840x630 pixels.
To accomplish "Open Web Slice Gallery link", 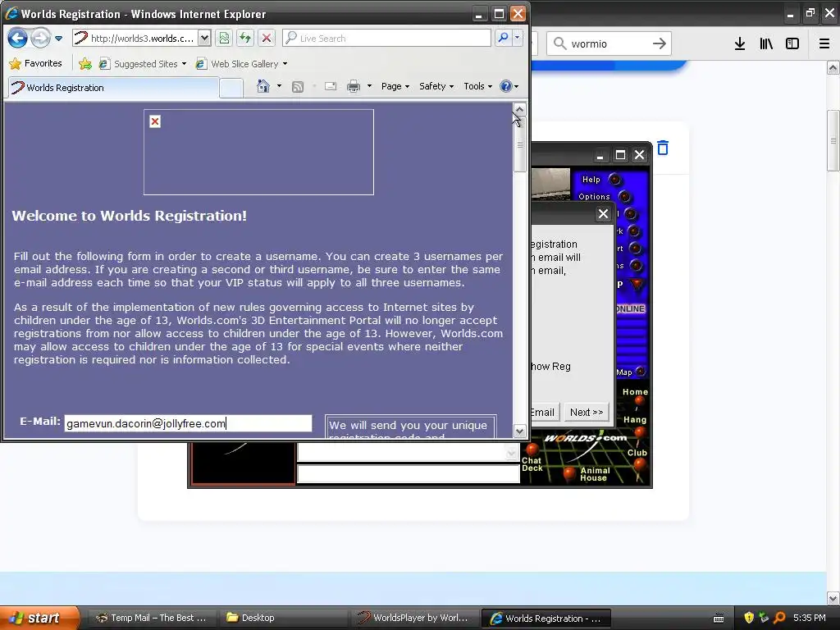I will [241, 64].
